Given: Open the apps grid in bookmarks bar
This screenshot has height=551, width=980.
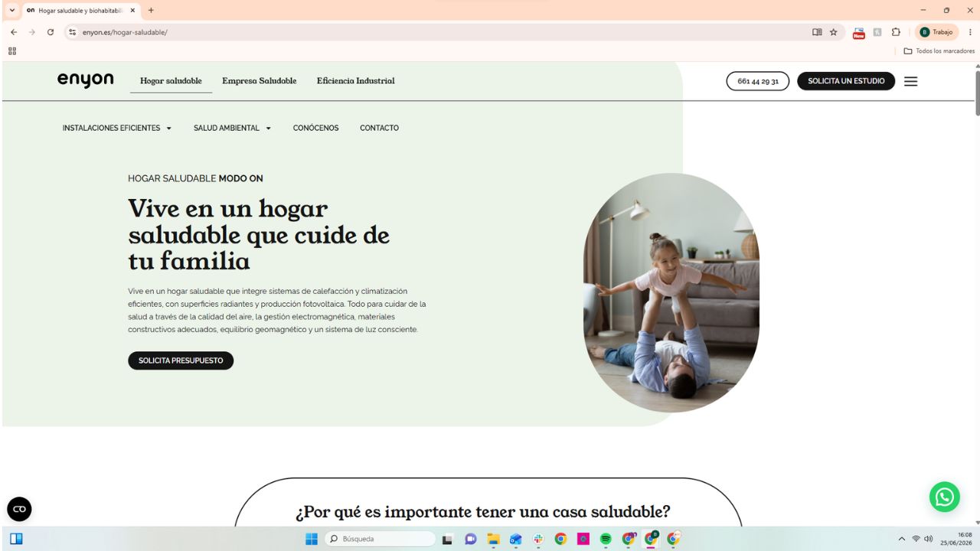Looking at the screenshot, I should pyautogui.click(x=12, y=51).
